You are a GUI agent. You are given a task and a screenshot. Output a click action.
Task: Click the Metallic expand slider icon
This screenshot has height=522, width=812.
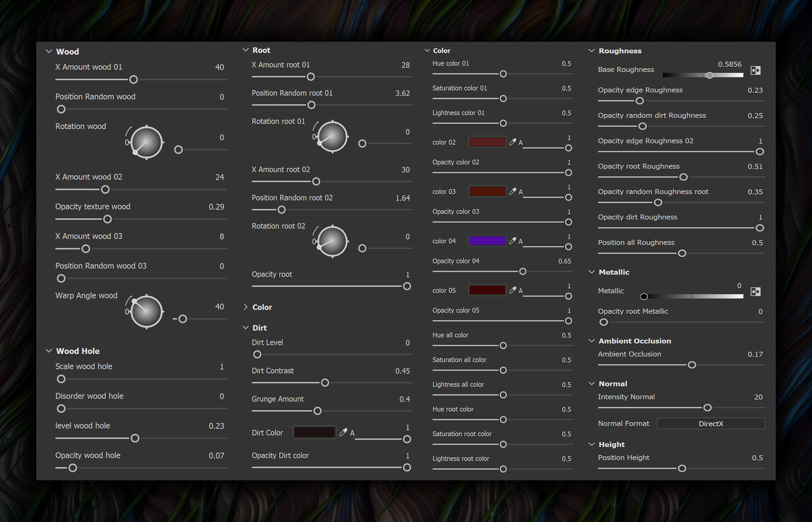click(x=755, y=291)
